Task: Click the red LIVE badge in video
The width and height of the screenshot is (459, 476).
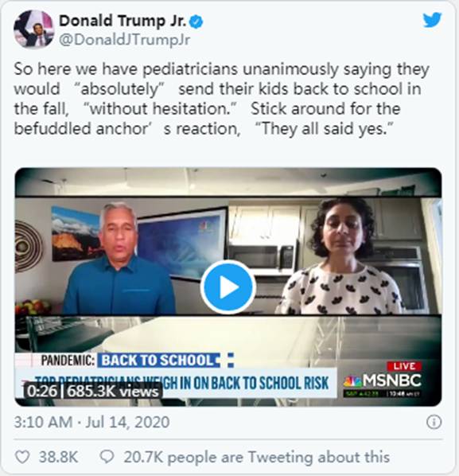Action: pos(404,366)
